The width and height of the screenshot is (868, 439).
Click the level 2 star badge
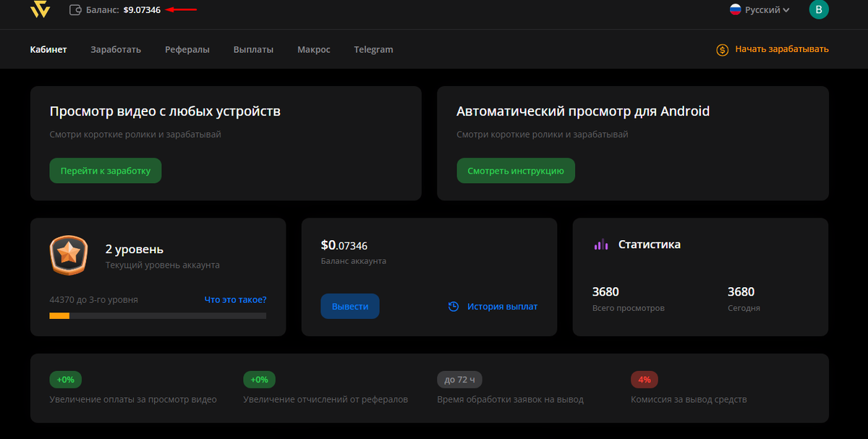tap(69, 255)
